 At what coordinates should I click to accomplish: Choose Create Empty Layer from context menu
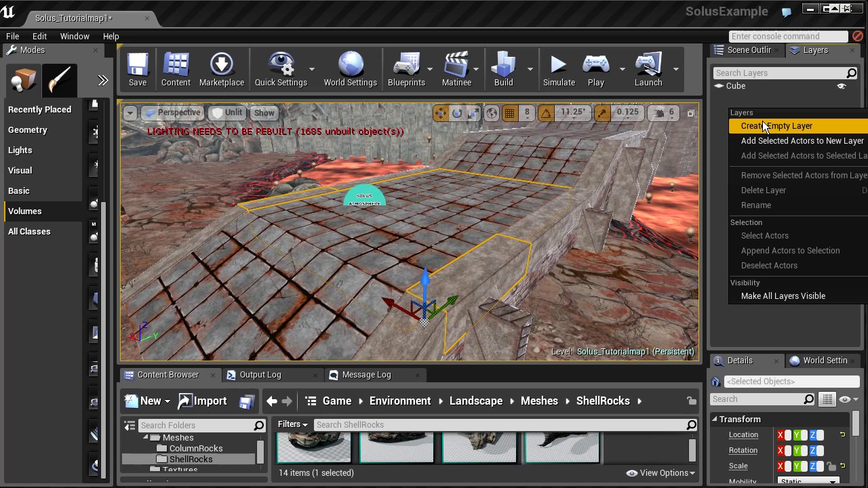point(798,126)
